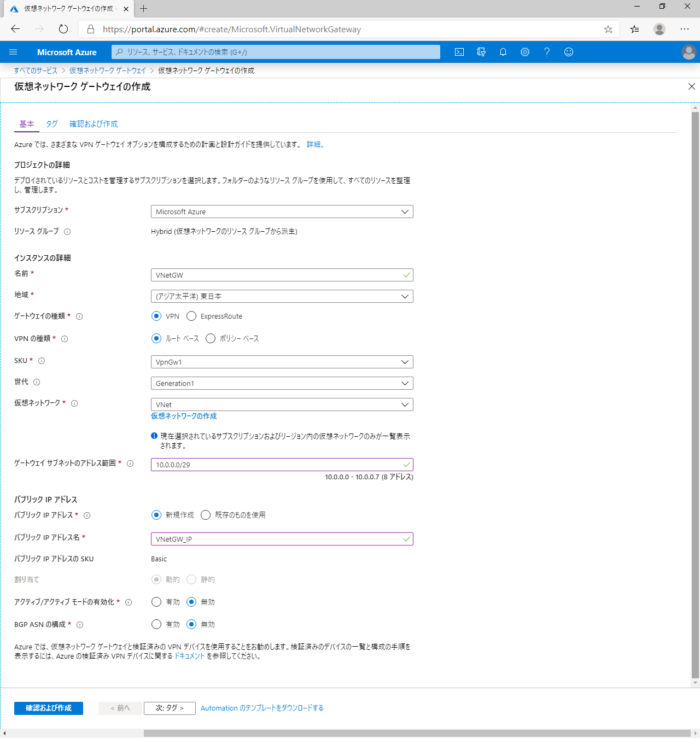
Task: Open the サブスクリプション dropdown
Action: click(282, 212)
